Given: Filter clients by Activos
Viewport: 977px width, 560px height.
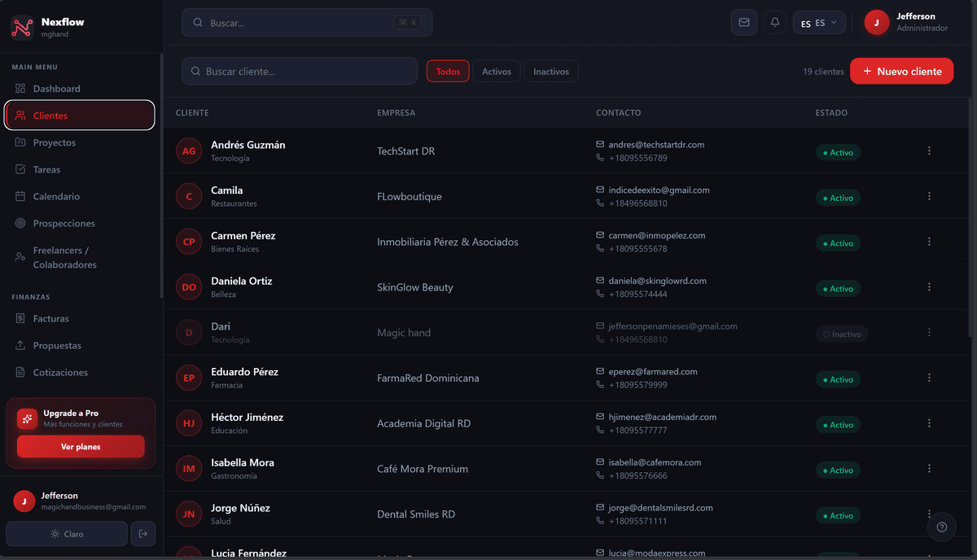Looking at the screenshot, I should (497, 72).
